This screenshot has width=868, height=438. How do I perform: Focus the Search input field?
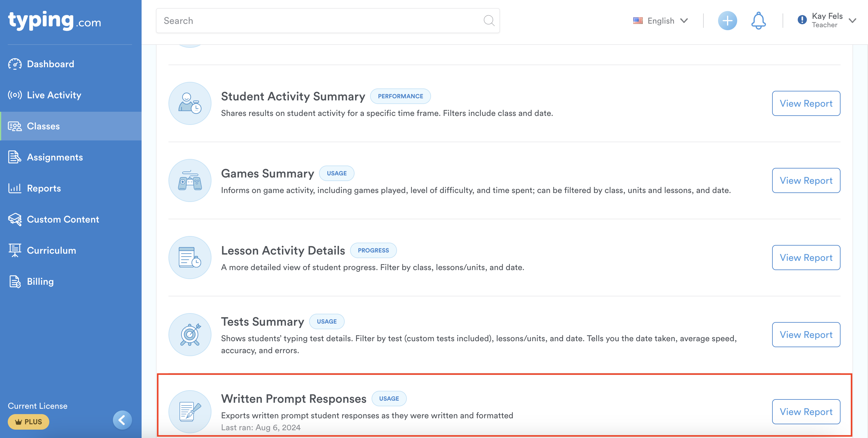coord(320,21)
